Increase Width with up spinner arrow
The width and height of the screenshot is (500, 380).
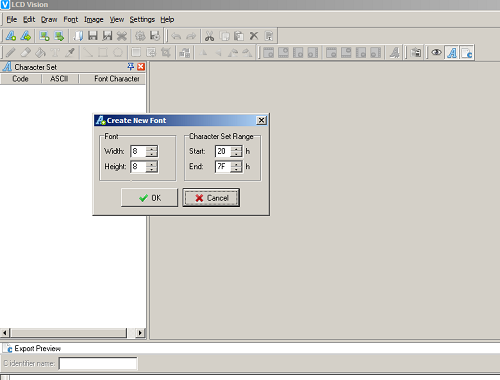(152, 149)
